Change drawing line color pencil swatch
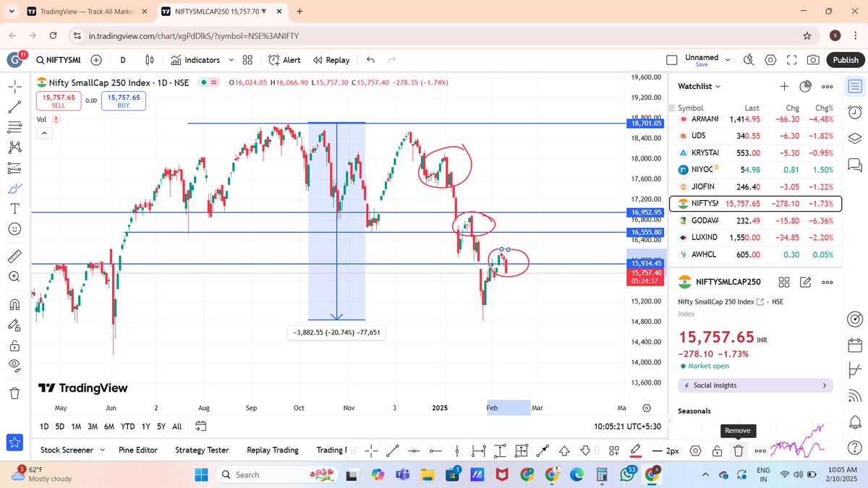868x488 pixels. [637, 450]
